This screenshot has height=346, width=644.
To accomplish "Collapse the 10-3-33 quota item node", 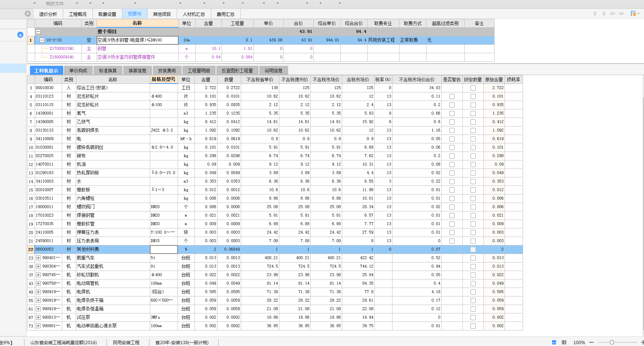I will (x=42, y=40).
